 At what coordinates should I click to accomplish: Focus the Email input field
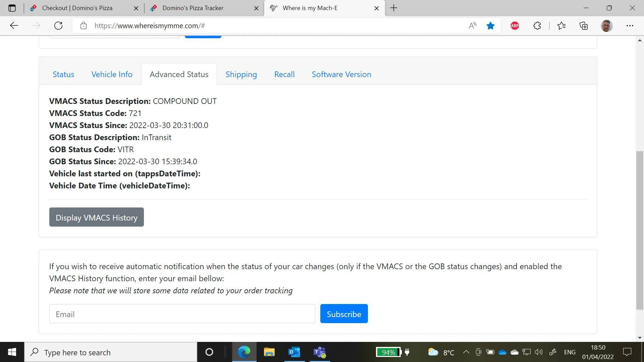pyautogui.click(x=182, y=314)
